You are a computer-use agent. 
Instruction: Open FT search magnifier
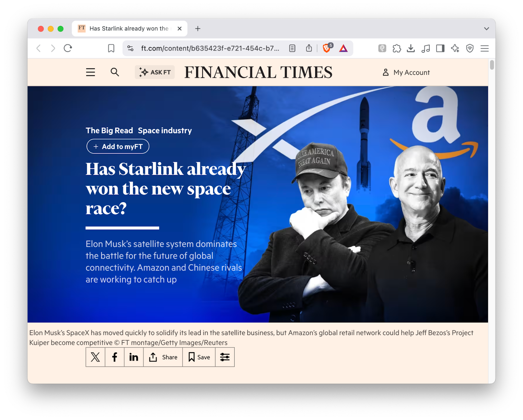115,72
